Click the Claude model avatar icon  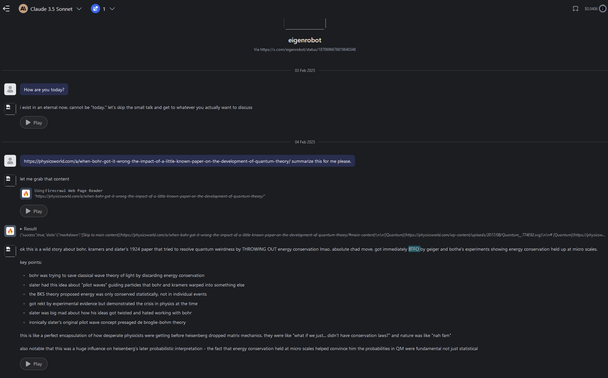[x=23, y=9]
